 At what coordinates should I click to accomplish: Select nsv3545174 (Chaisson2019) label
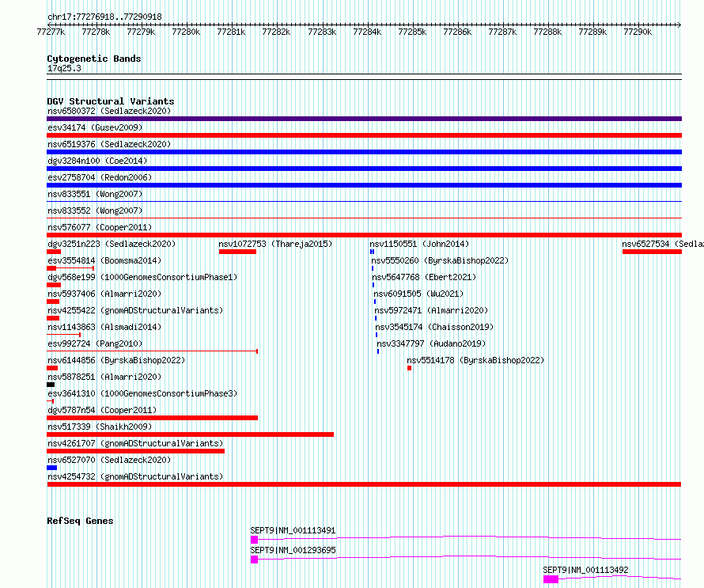point(434,327)
